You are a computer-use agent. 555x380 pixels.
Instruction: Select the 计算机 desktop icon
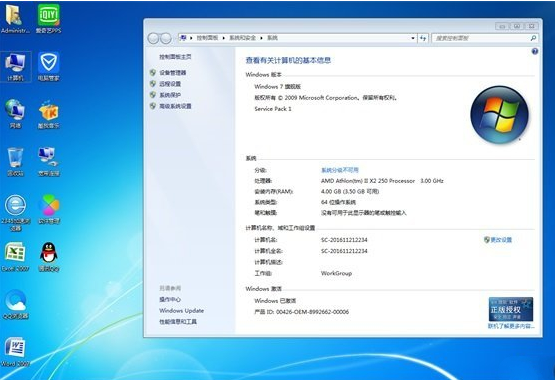(x=15, y=67)
